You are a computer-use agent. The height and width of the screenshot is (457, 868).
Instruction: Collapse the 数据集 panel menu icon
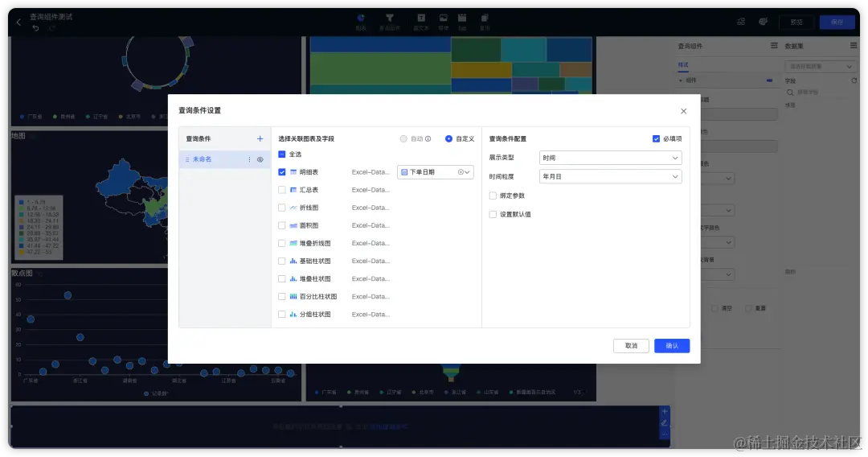tap(854, 46)
